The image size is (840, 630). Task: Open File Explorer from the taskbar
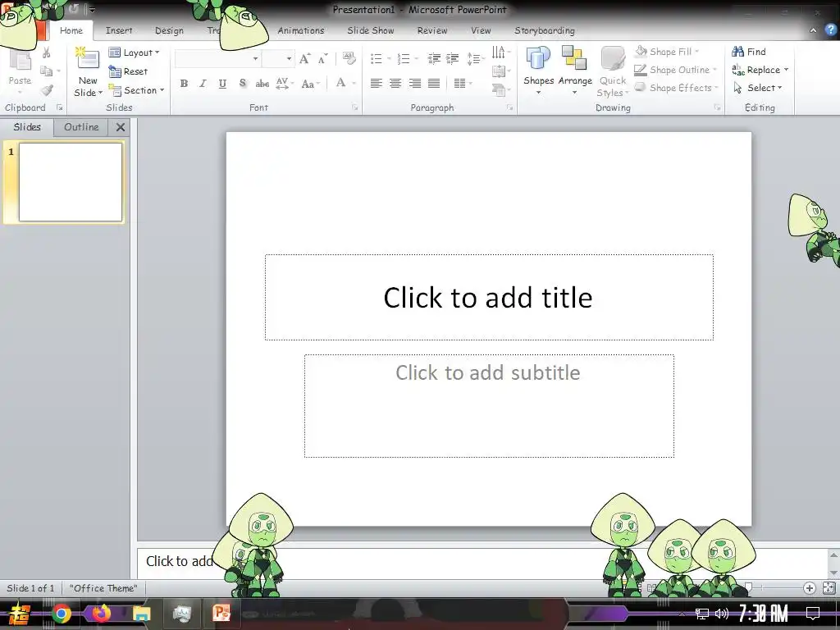point(141,614)
